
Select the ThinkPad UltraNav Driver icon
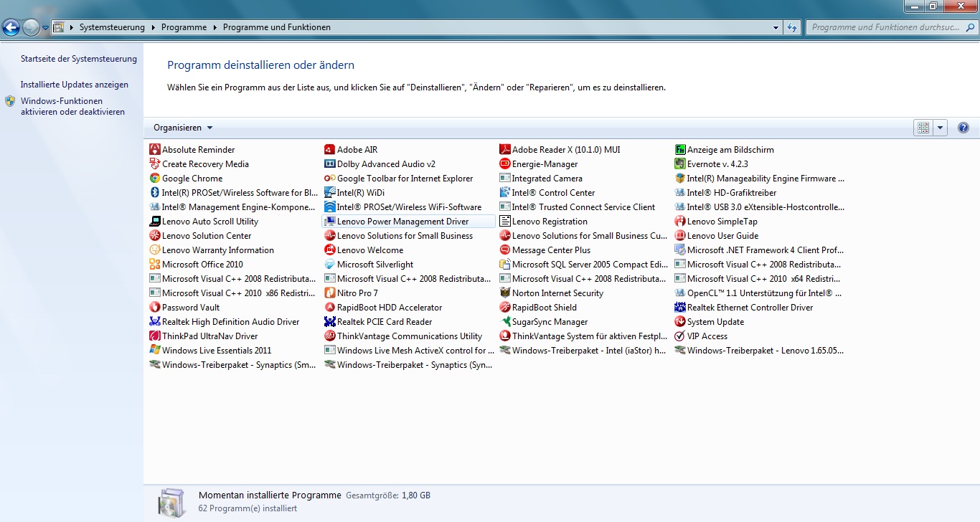154,336
